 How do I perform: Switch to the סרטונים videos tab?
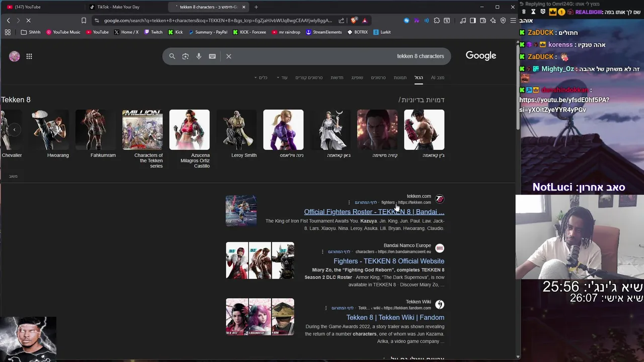[378, 77]
